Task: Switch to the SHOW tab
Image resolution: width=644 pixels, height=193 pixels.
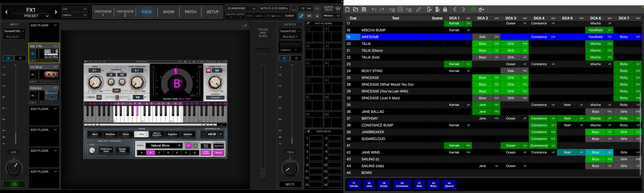Action: (x=169, y=12)
